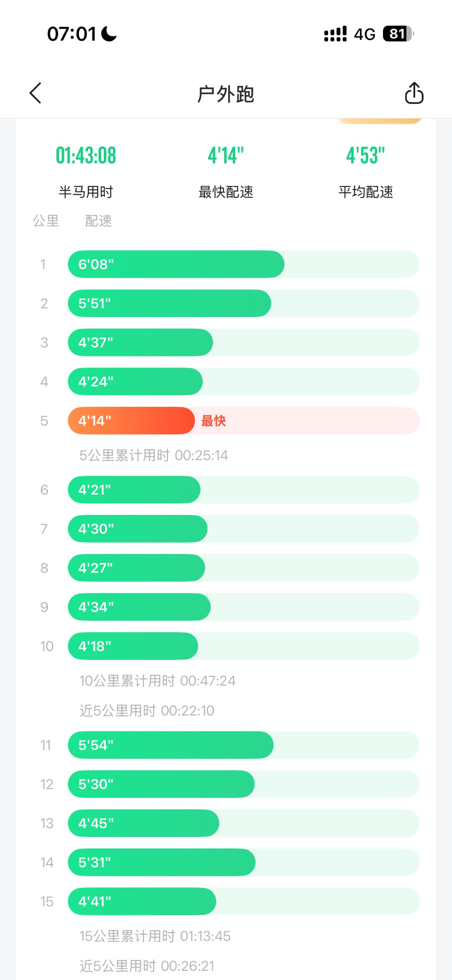Viewport: 452px width, 980px height.
Task: Tap the cellular signal bars icon
Action: pyautogui.click(x=335, y=34)
